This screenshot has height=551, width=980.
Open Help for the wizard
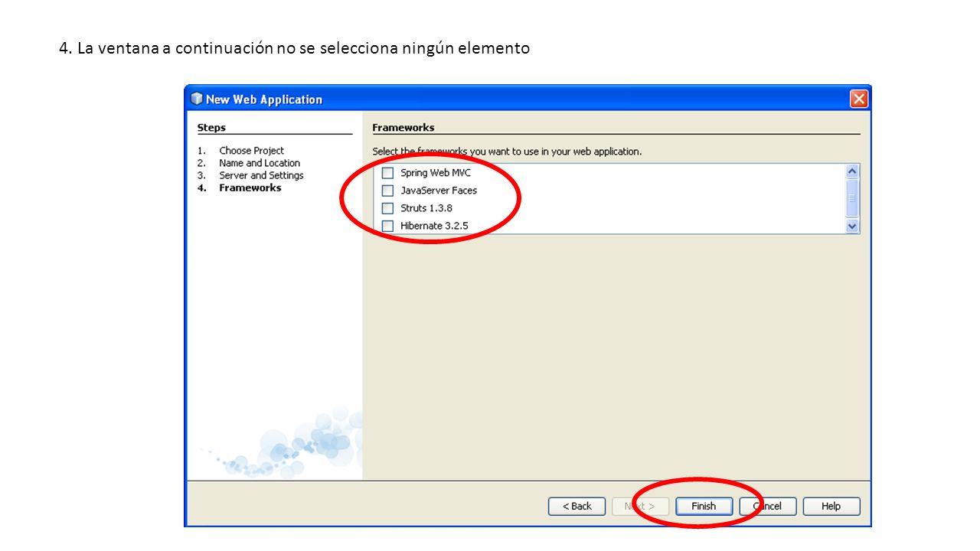pyautogui.click(x=831, y=506)
